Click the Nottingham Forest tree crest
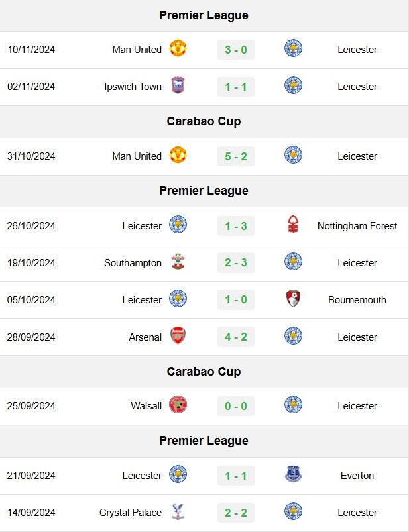Image resolution: width=409 pixels, height=532 pixels. pos(293,225)
